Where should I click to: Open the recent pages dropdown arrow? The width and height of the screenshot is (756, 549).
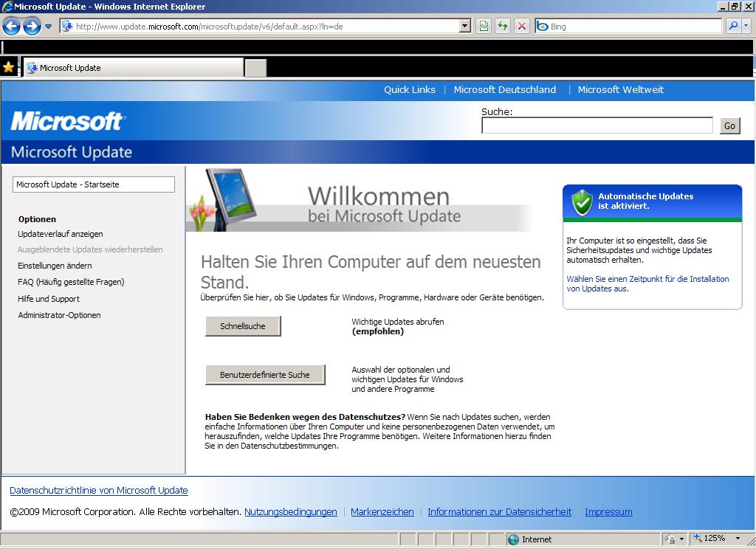click(x=48, y=27)
